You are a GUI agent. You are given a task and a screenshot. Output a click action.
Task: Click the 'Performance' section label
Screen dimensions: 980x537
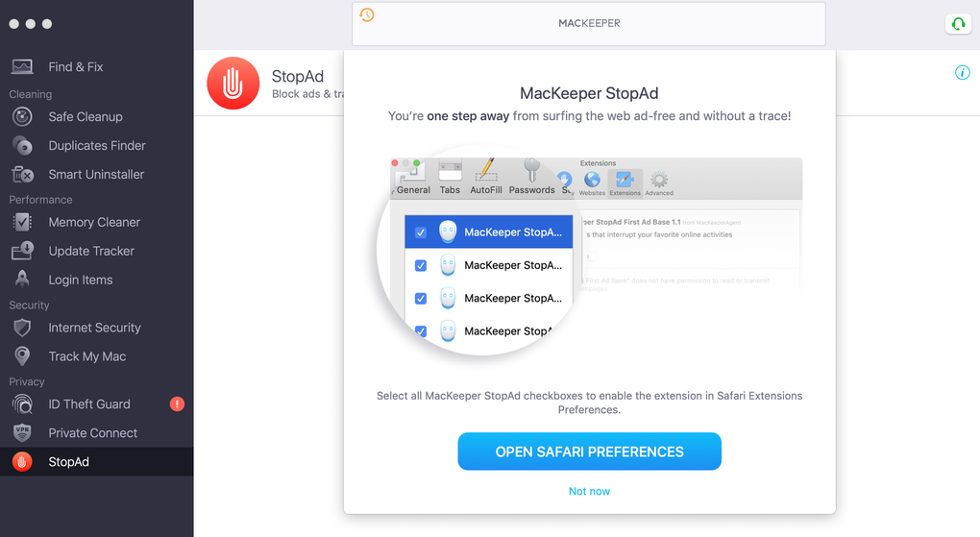(40, 200)
